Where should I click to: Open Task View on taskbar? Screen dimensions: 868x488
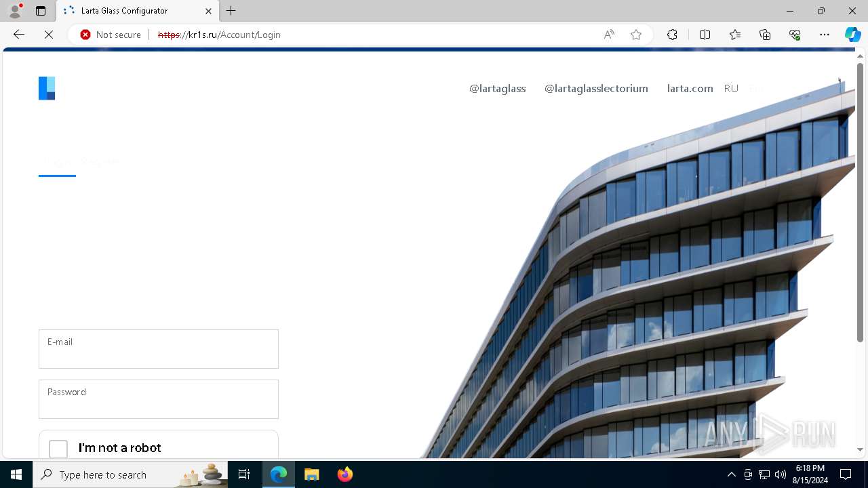pos(244,474)
